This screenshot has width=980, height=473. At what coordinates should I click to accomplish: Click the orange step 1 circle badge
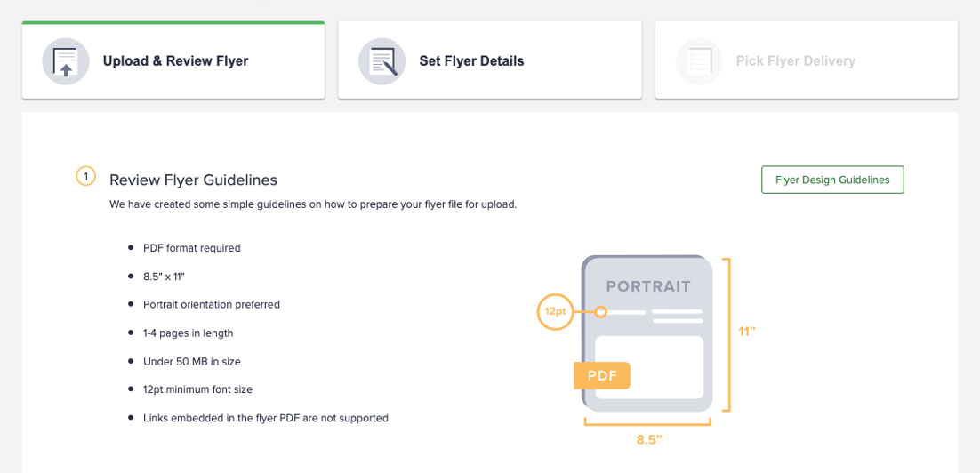click(x=85, y=177)
